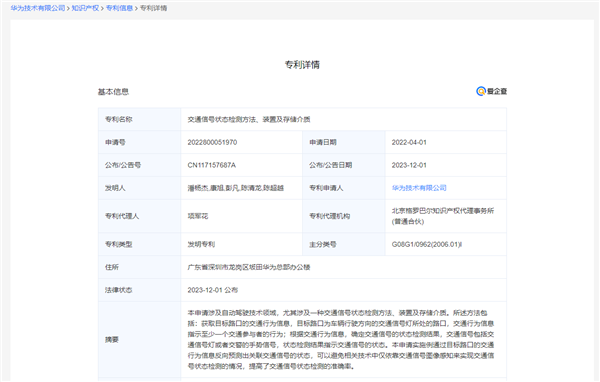Open the 华为技术有限公司 patent applicant link
The width and height of the screenshot is (600, 382).
[419, 188]
